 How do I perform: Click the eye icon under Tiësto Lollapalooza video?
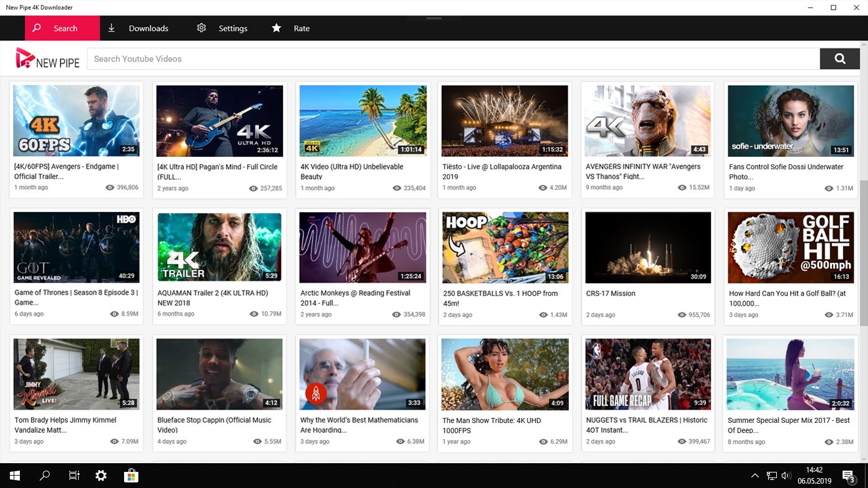pyautogui.click(x=542, y=187)
